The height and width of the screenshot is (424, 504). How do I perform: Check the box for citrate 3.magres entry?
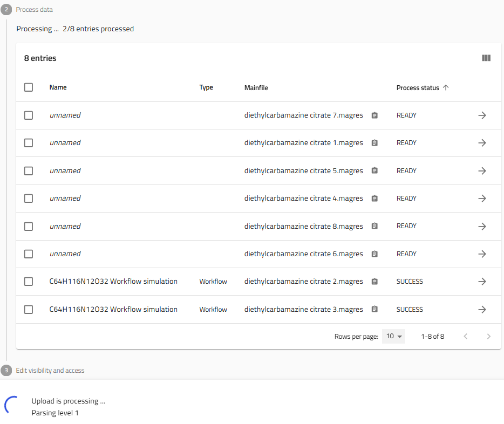(29, 309)
